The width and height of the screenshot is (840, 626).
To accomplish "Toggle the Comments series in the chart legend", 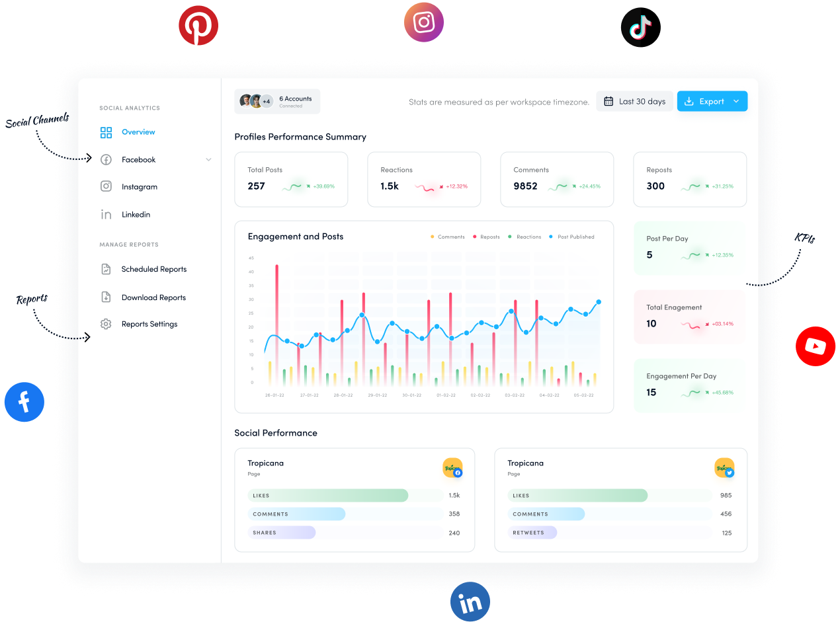I will (x=447, y=237).
